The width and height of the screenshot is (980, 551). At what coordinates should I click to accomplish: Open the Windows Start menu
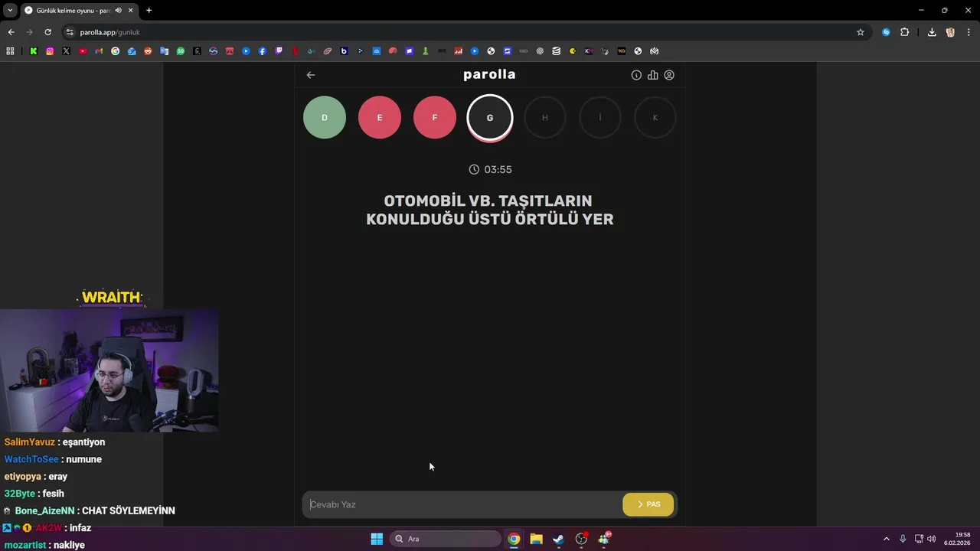377,539
